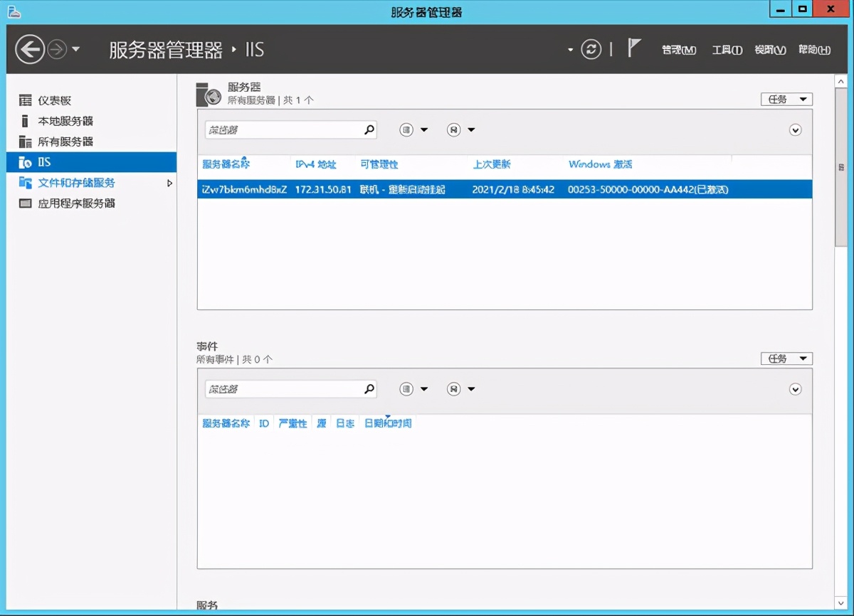The height and width of the screenshot is (616, 854).
Task: Open the 任务 dropdown for the servers pane
Action: (786, 99)
